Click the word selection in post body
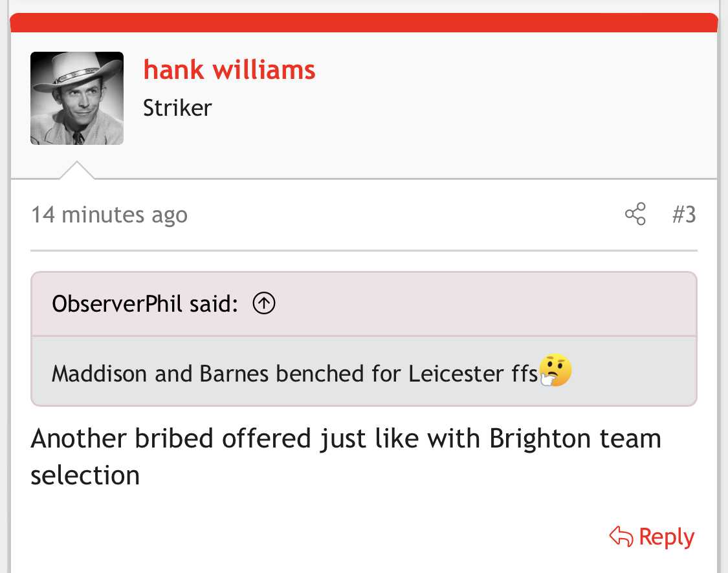Image resolution: width=728 pixels, height=573 pixels. pos(85,475)
